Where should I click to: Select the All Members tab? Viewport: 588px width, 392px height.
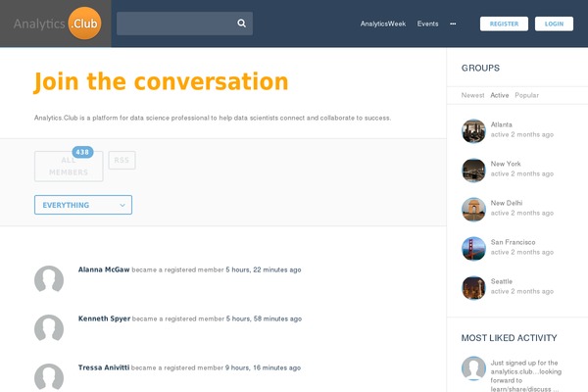[x=69, y=167]
